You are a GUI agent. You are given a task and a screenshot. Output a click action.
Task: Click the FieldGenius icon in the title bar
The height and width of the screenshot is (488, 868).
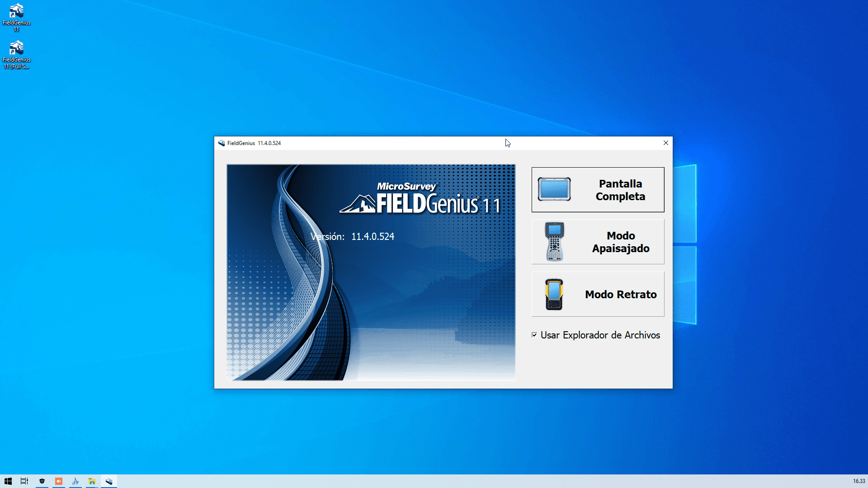[222, 143]
